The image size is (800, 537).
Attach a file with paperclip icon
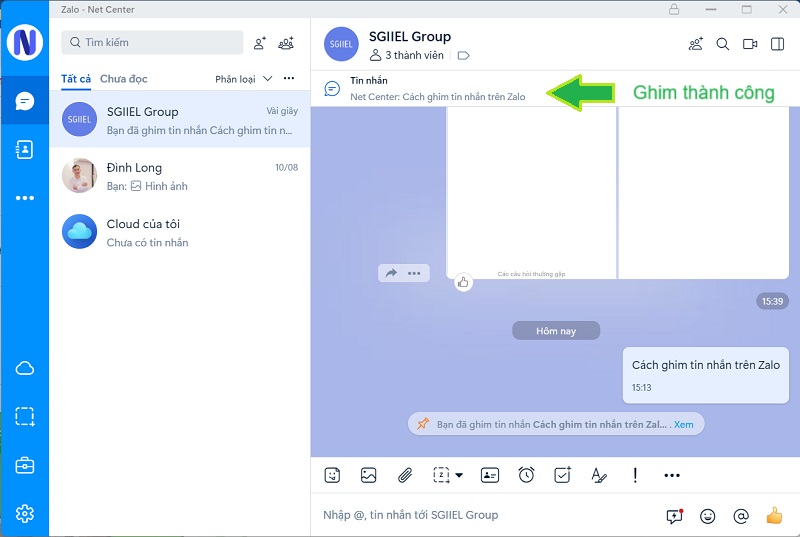point(405,475)
